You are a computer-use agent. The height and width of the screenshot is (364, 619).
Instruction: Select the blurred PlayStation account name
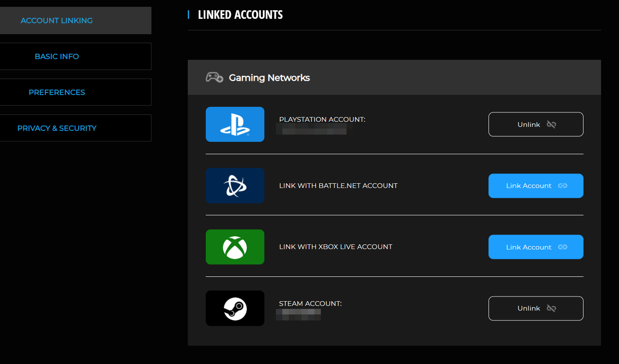tap(311, 129)
